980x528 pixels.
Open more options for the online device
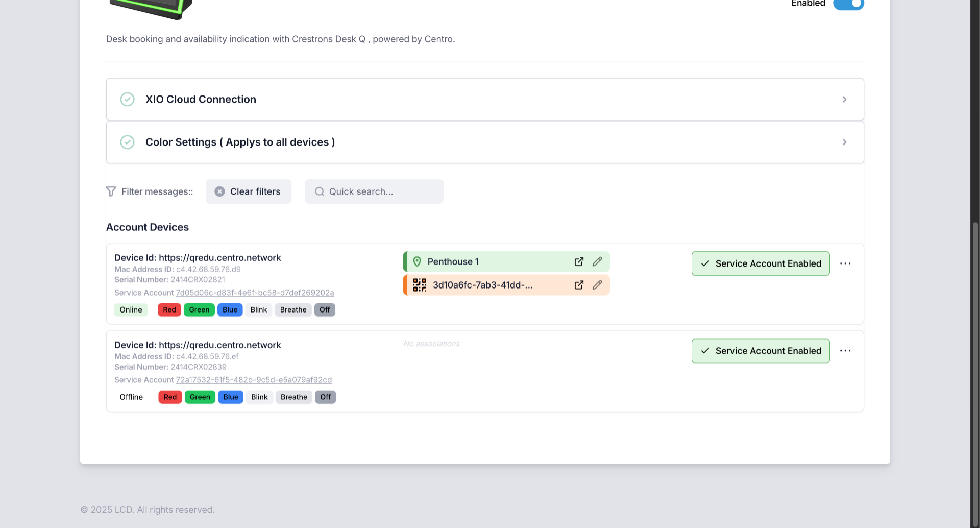pos(845,263)
